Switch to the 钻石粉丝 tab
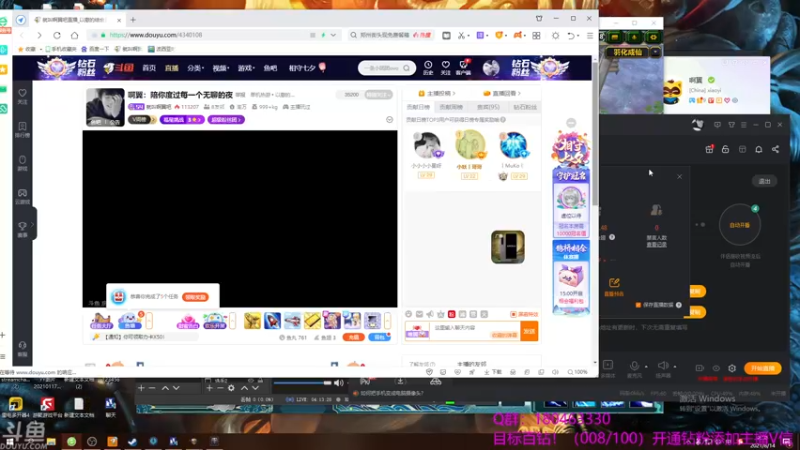Viewport: 800px width, 450px height. [524, 107]
